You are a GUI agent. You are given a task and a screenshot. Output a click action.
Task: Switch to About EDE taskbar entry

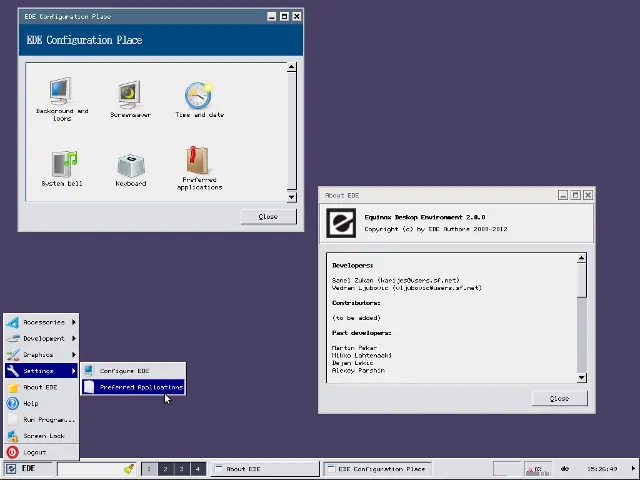point(265,469)
